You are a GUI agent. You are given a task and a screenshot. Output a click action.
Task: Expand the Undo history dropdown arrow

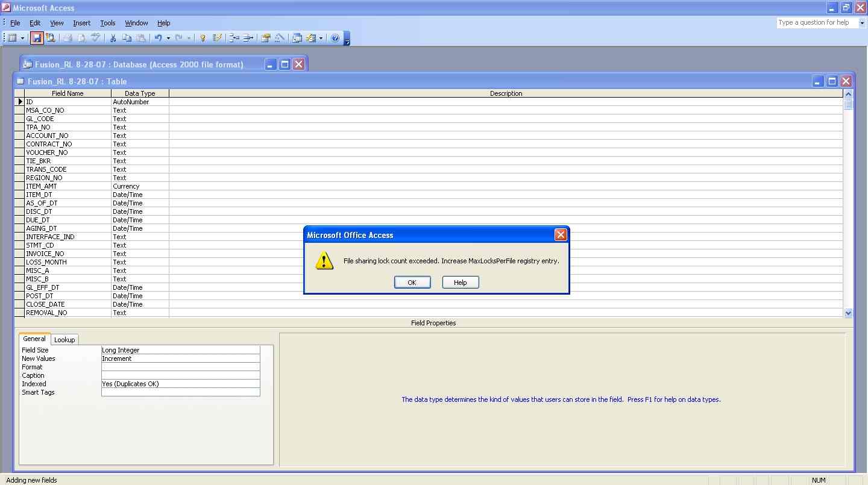(x=168, y=38)
